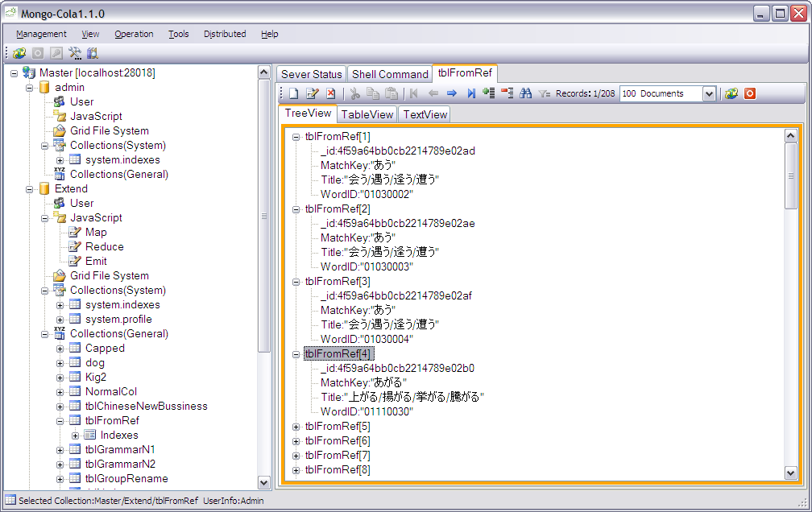Jump to last page of records
This screenshot has height=512, width=812.
coord(470,93)
